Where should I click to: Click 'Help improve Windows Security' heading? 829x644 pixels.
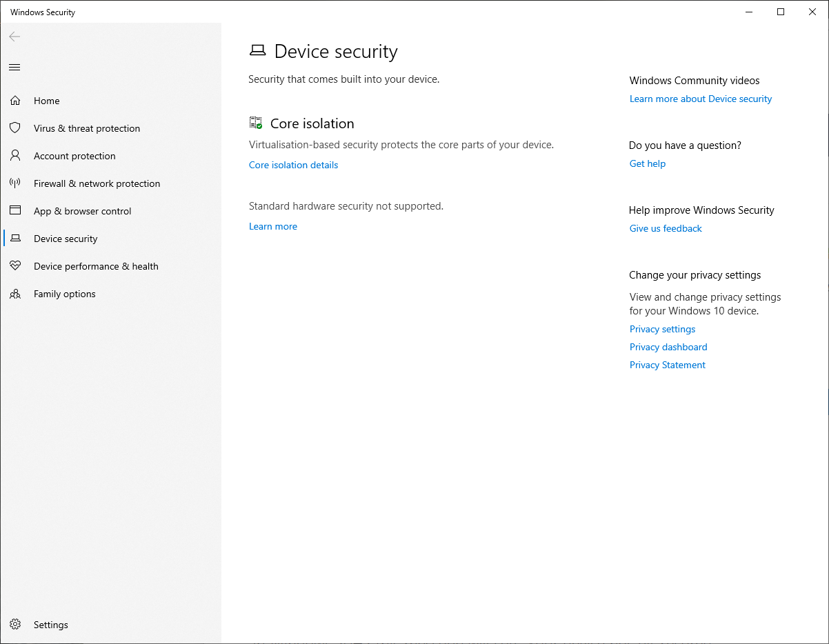[x=701, y=210]
